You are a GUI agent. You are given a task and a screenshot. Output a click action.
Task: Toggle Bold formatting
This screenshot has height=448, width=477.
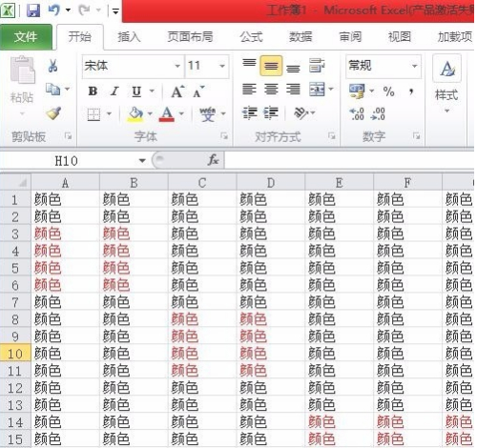[93, 92]
